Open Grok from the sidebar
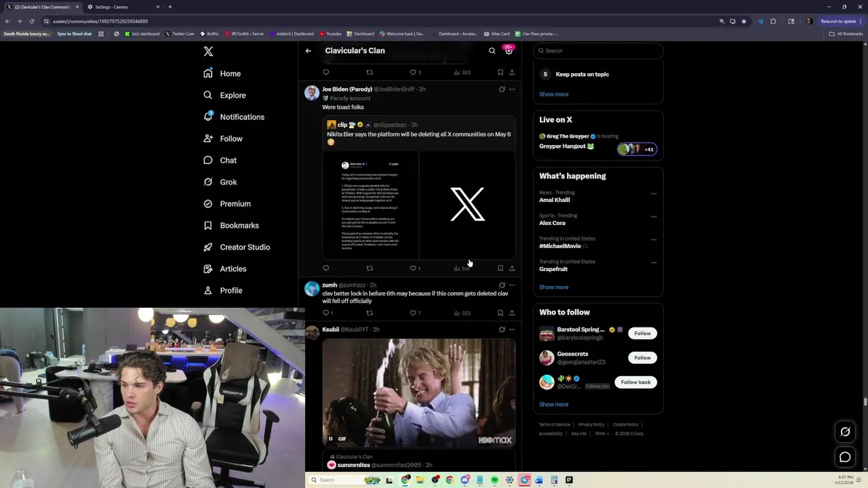The height and width of the screenshot is (488, 868). pyautogui.click(x=220, y=182)
